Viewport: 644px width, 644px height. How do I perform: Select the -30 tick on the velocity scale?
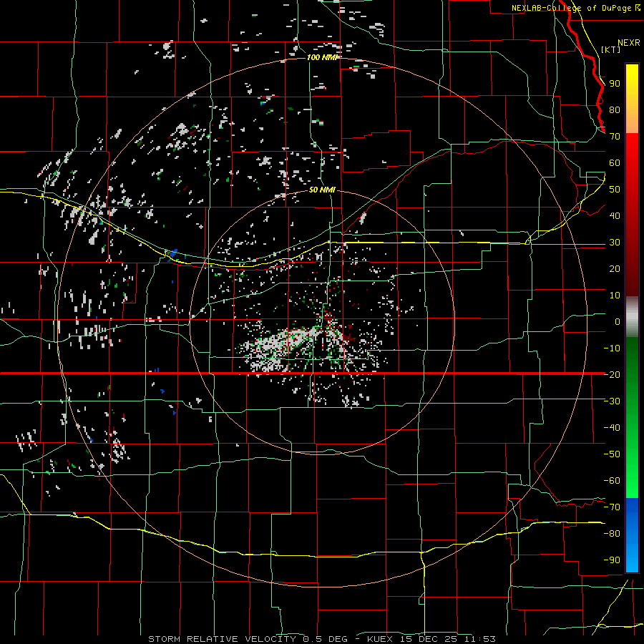tap(612, 401)
